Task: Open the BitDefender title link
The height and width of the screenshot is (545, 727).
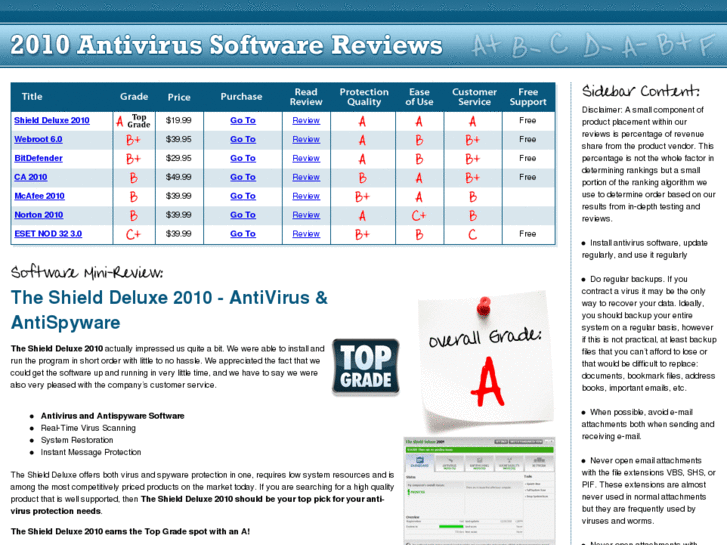Action: point(38,158)
